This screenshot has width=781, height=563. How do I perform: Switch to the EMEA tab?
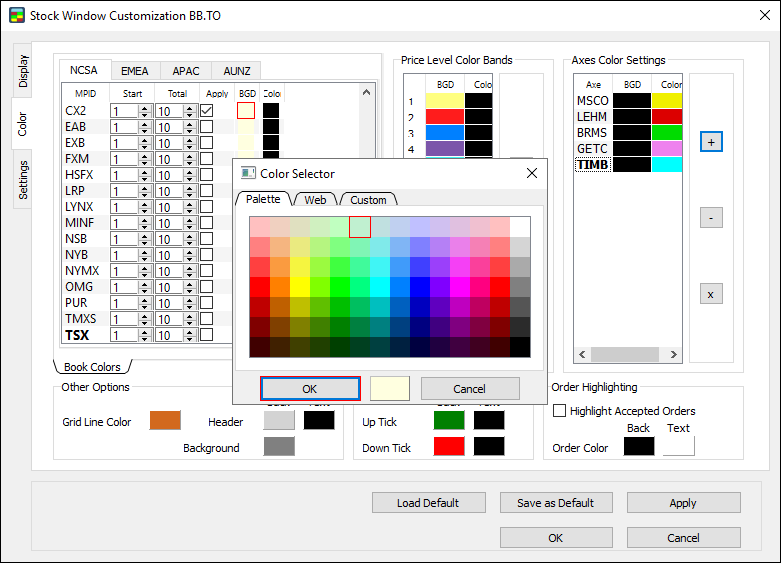(135, 71)
